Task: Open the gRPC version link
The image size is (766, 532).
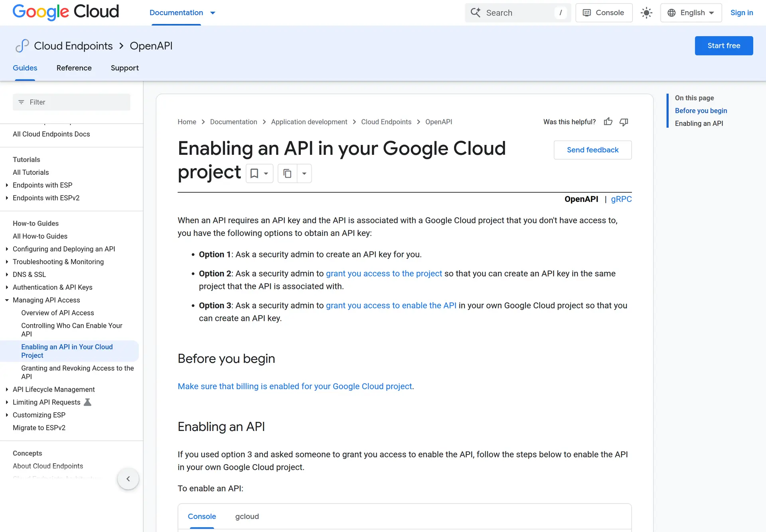Action: (621, 199)
